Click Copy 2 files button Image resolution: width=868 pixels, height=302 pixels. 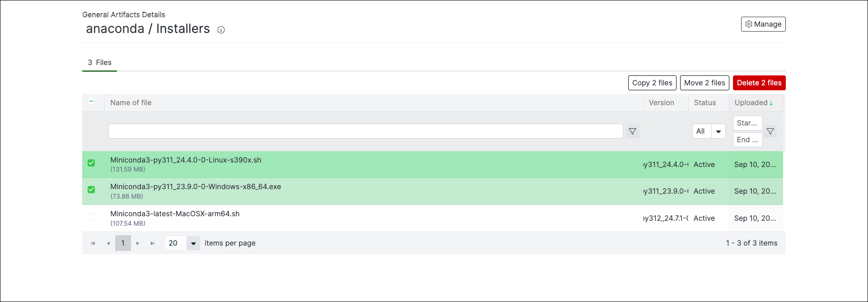tap(652, 83)
